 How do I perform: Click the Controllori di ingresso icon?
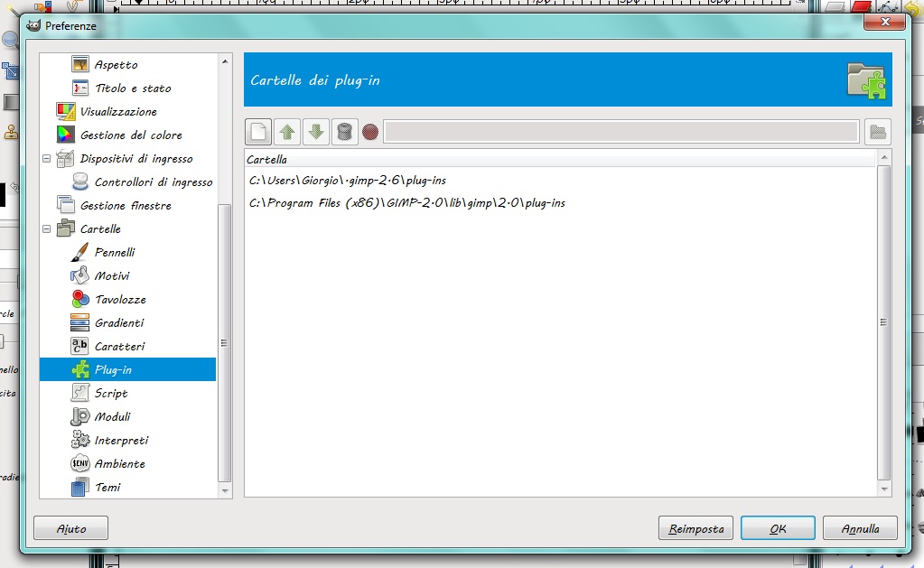pos(79,182)
